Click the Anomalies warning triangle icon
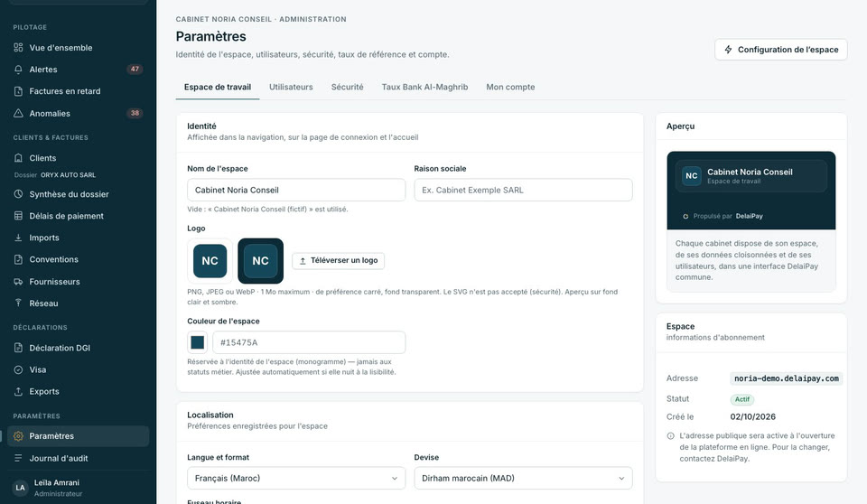Image resolution: width=867 pixels, height=504 pixels. pos(18,114)
